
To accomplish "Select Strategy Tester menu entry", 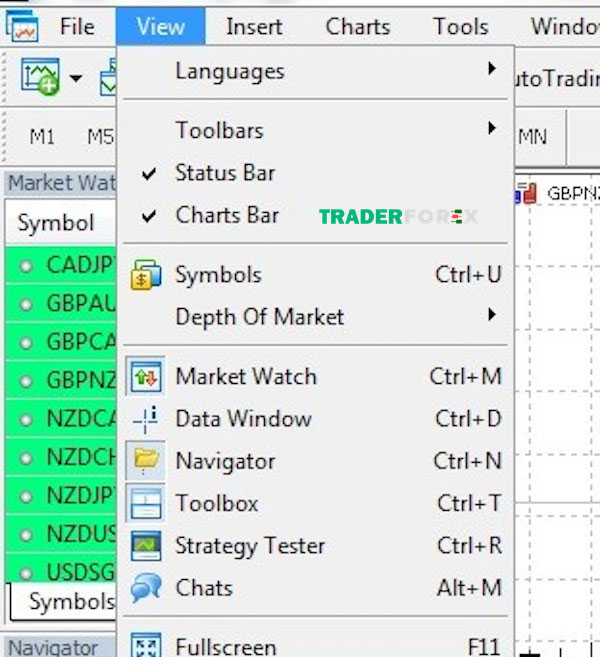I will (x=315, y=546).
